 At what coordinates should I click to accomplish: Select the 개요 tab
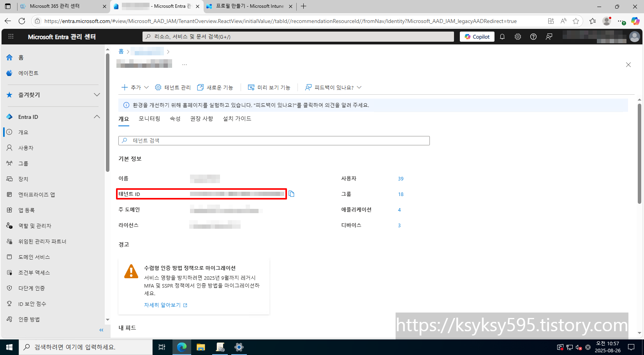(124, 119)
